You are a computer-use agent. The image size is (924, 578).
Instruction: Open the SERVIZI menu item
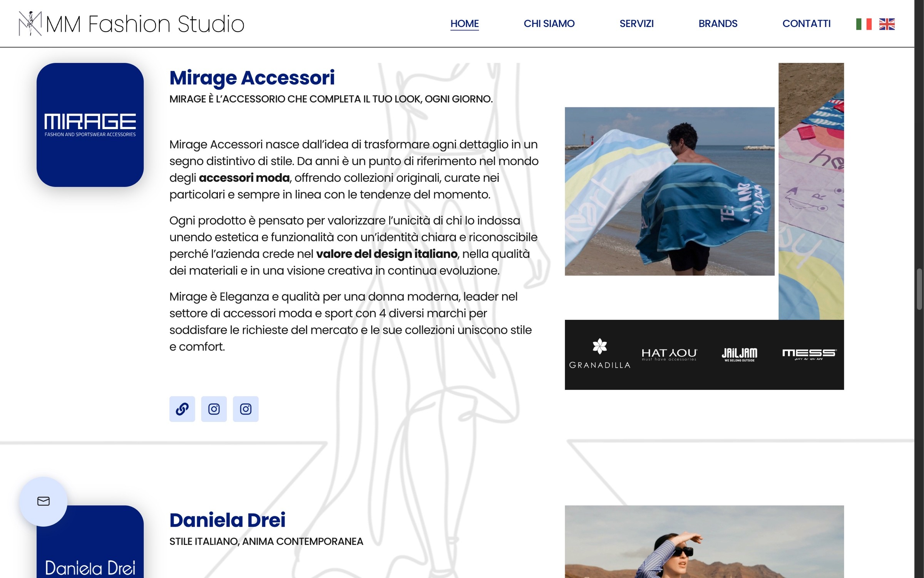636,24
